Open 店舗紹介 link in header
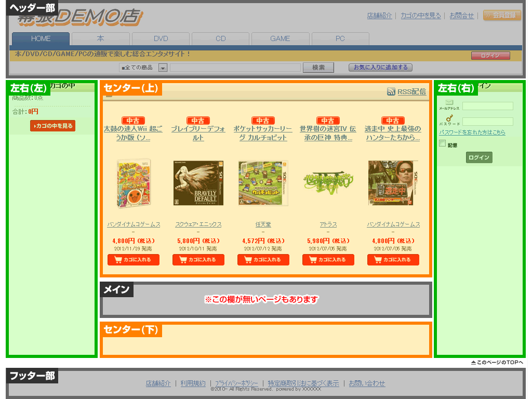 click(x=379, y=16)
